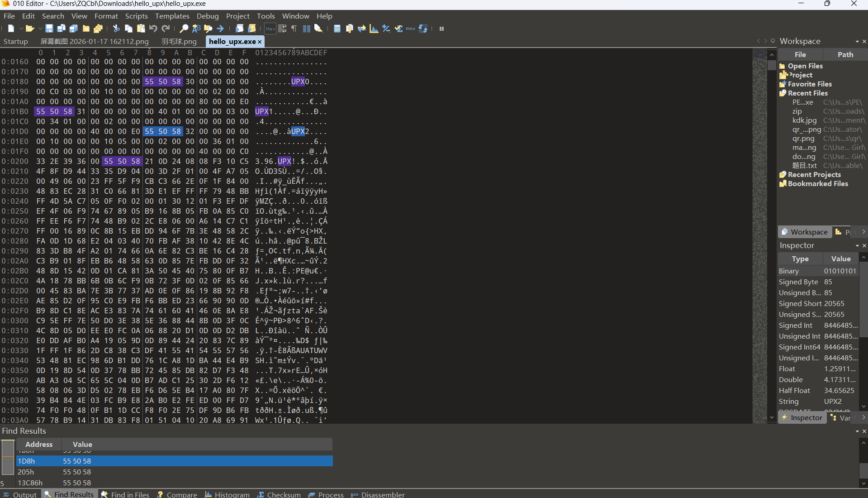Open the Open-file dropdown arrow

[x=40, y=29]
